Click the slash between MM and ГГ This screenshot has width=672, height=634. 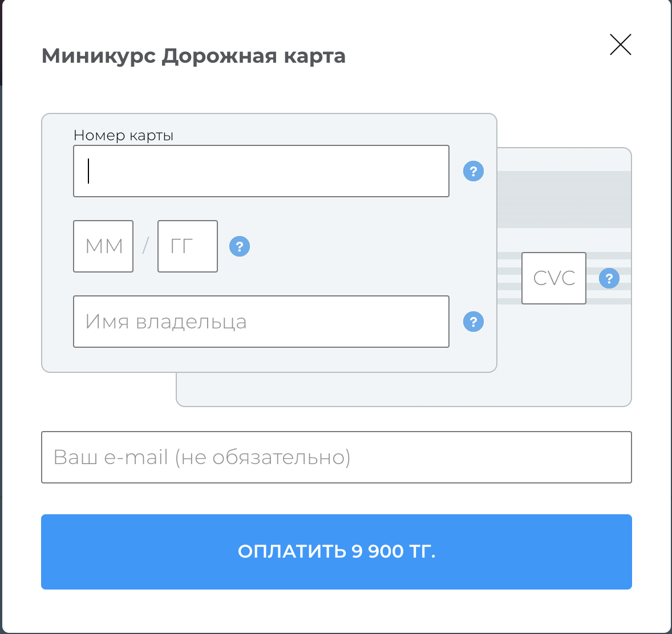click(145, 246)
